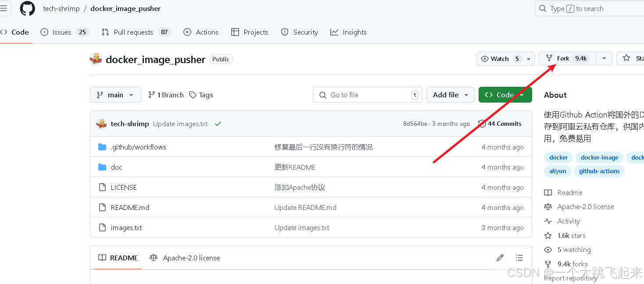
Task: Open the hamburger navigation menu
Action: click(x=4, y=8)
